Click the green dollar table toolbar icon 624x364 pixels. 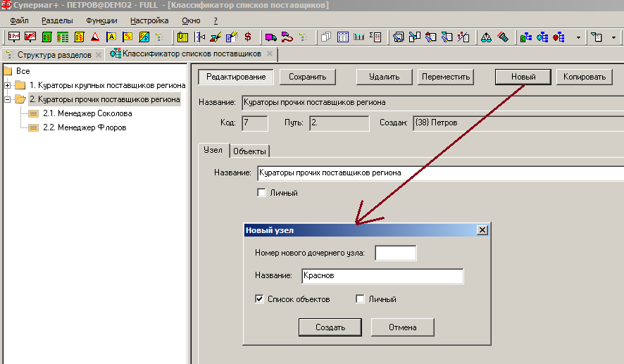63,37
